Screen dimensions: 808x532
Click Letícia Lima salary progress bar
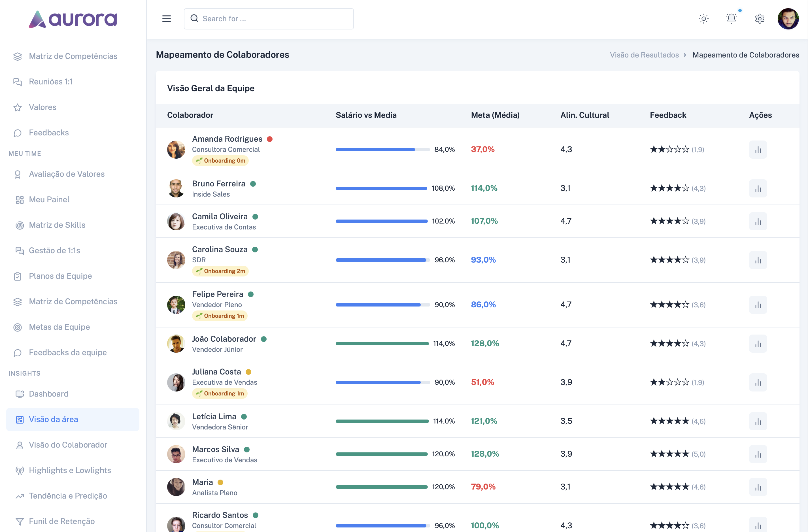pos(382,421)
